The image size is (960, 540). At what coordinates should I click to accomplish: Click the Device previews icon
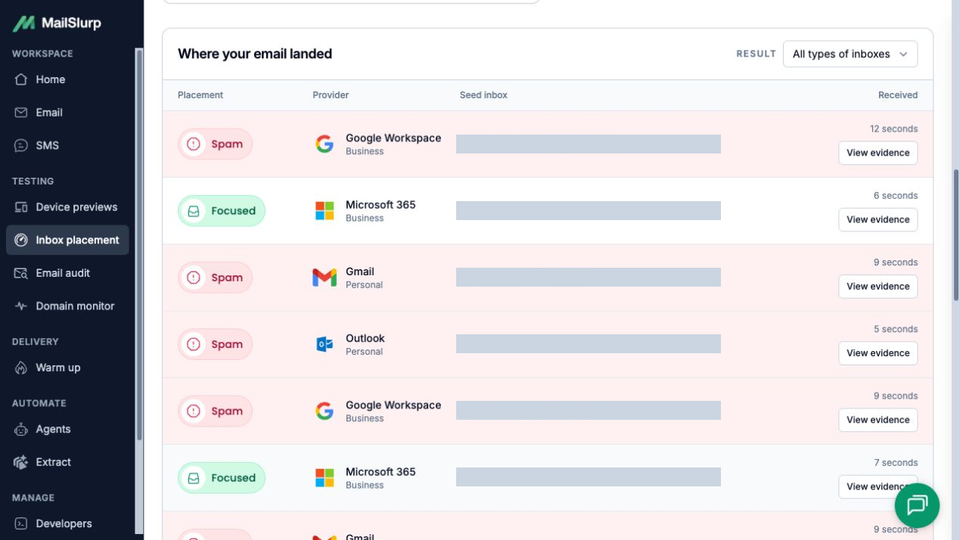click(x=21, y=208)
